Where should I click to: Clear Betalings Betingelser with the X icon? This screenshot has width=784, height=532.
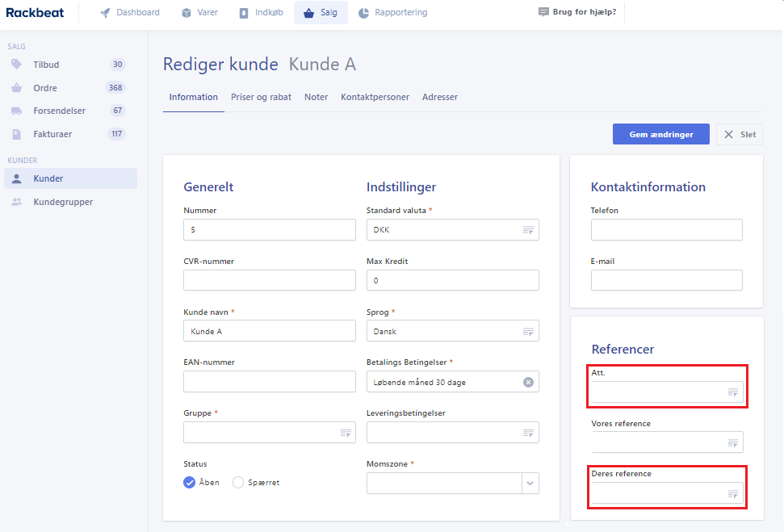[528, 382]
